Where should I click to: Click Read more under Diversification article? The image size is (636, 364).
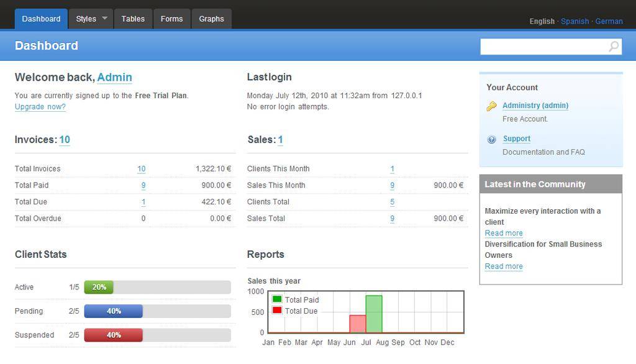click(x=504, y=266)
